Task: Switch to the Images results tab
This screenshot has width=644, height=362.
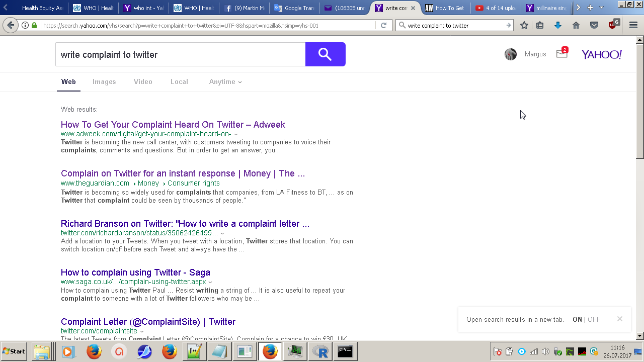Action: pos(104,81)
